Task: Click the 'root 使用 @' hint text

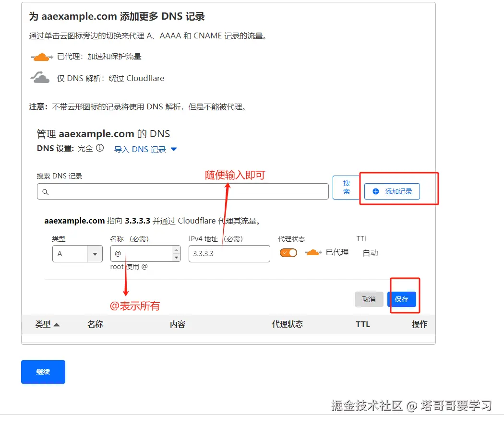Action: 129,267
